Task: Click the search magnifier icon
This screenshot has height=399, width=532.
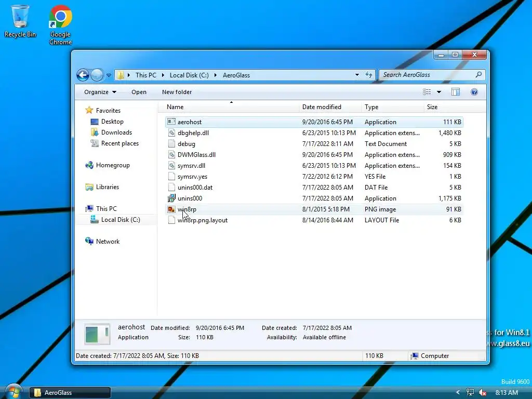Action: (478, 75)
